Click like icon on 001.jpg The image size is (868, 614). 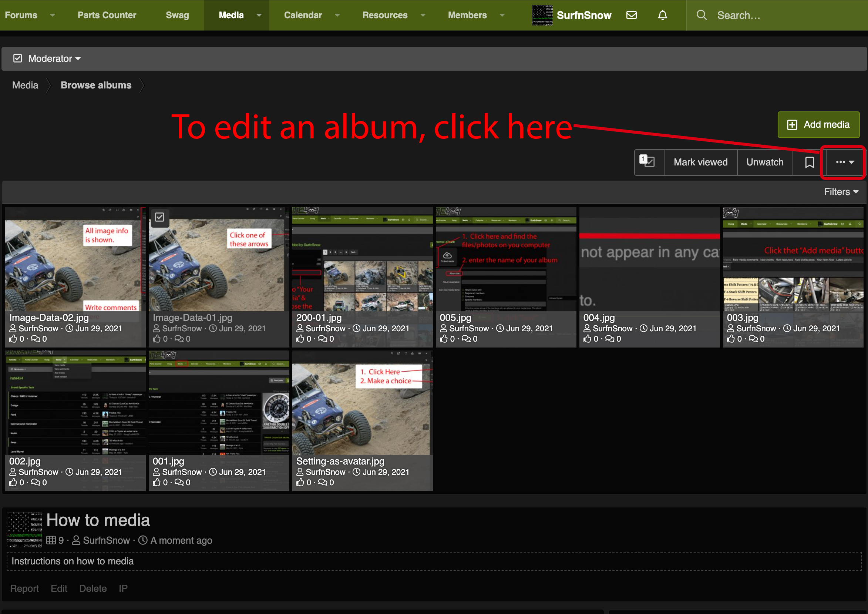(157, 483)
